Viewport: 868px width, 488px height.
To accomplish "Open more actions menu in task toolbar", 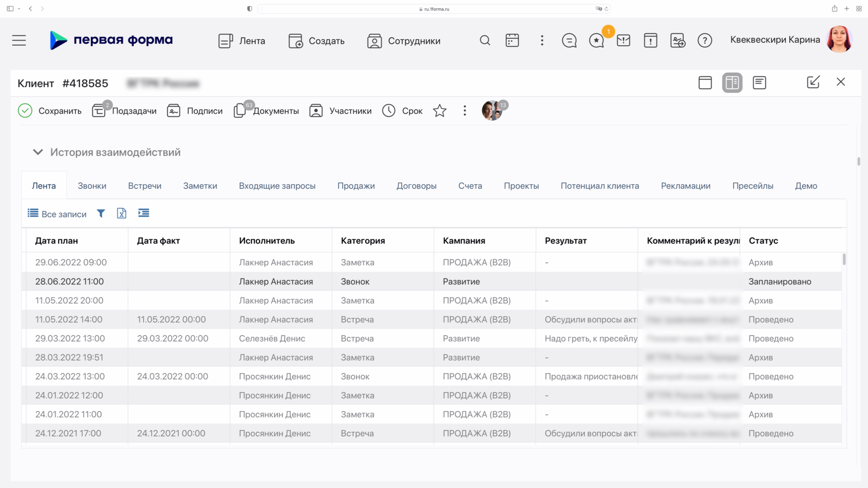I will (x=464, y=111).
